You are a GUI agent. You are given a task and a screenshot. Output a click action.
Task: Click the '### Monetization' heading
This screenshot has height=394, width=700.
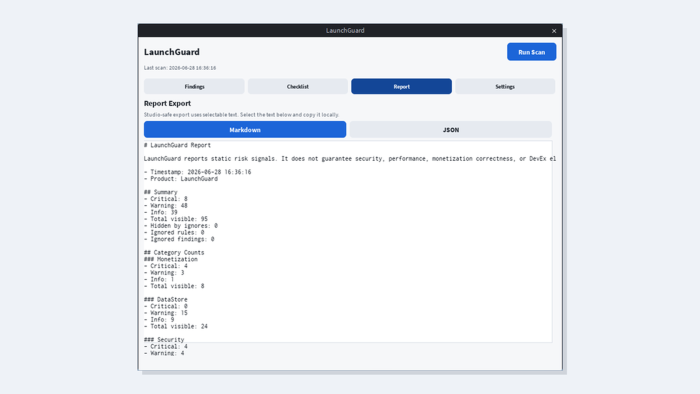pyautogui.click(x=171, y=259)
